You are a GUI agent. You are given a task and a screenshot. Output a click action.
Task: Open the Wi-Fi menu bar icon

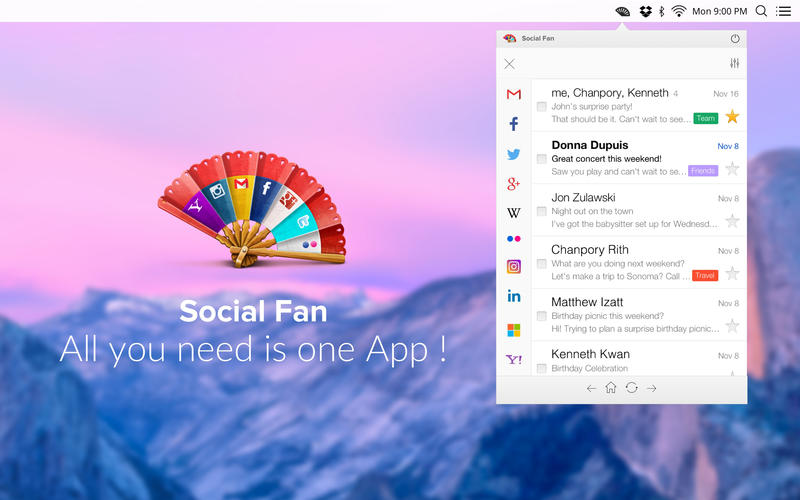click(x=679, y=11)
